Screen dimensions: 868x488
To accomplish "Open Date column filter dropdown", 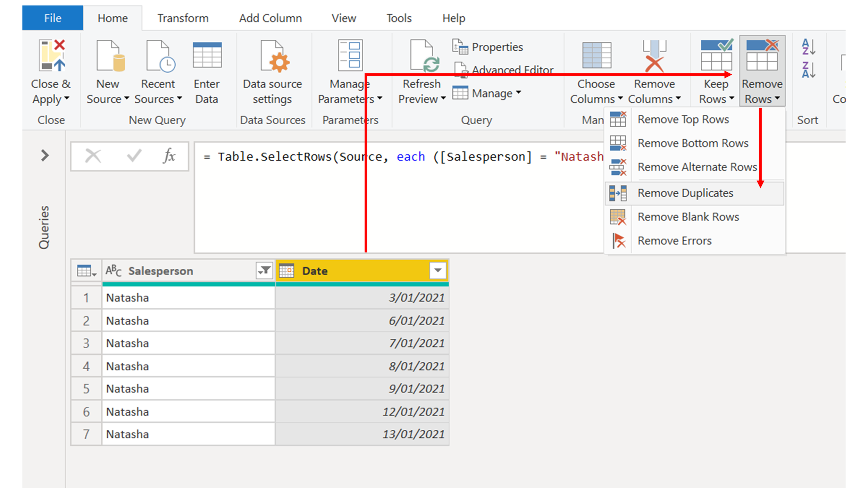I will coord(437,270).
